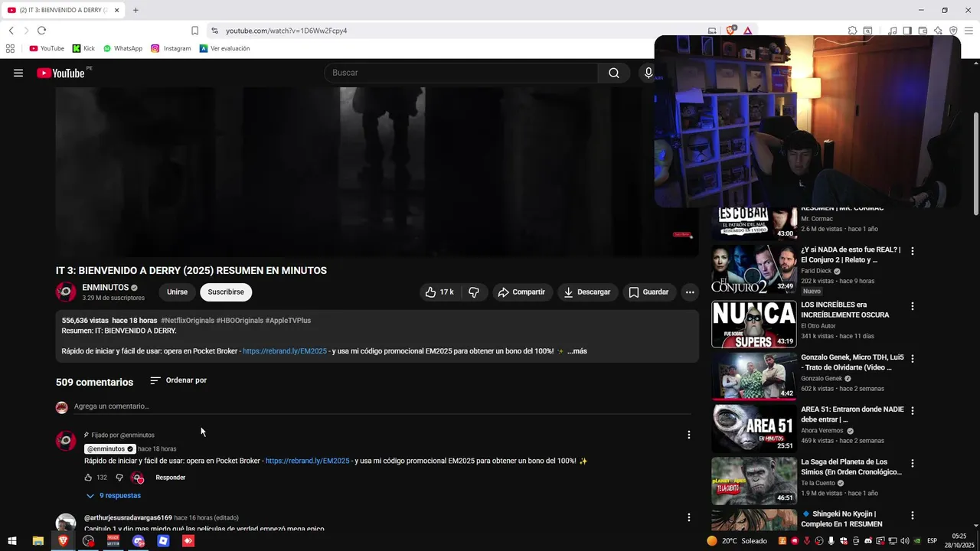Image resolution: width=980 pixels, height=551 pixels.
Task: Open options for Shingeki No Kyojin video
Action: (x=912, y=515)
